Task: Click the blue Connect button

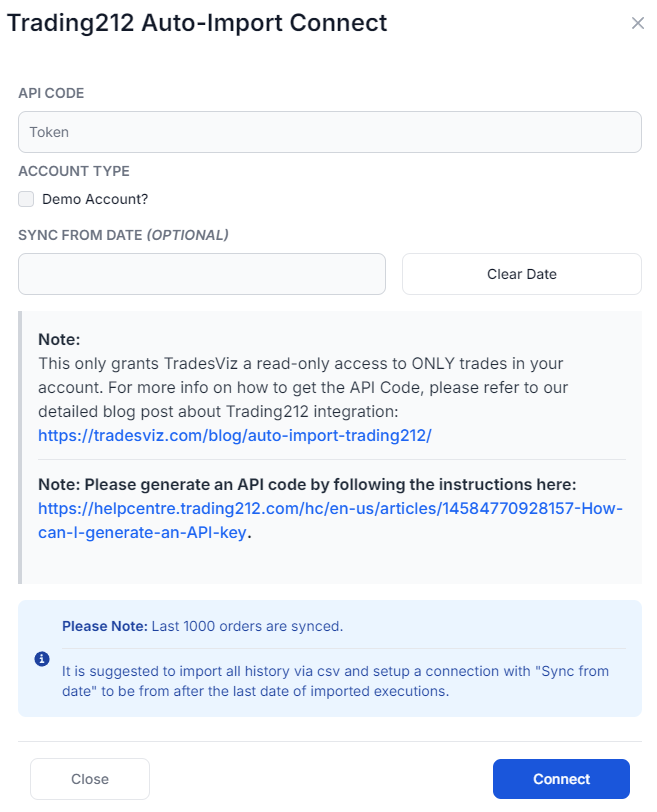Action: tap(561, 779)
